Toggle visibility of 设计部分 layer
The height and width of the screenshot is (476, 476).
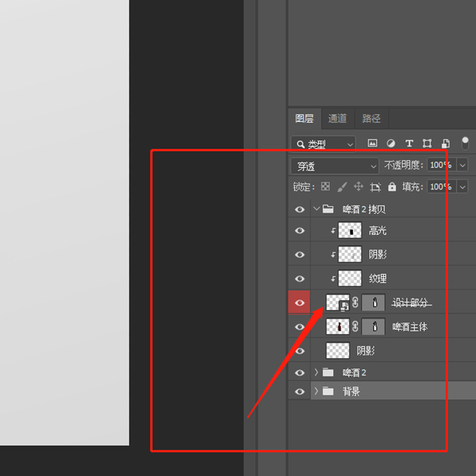click(300, 303)
